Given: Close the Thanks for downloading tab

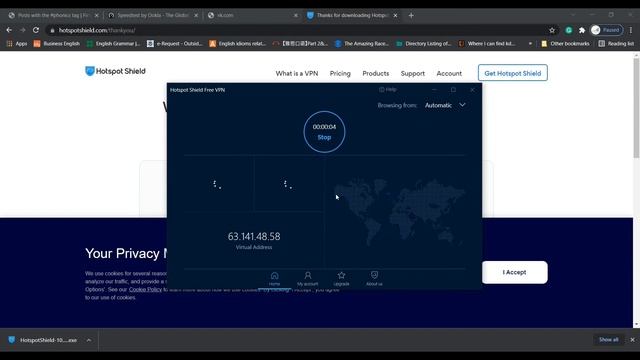Looking at the screenshot, I should coord(395,16).
